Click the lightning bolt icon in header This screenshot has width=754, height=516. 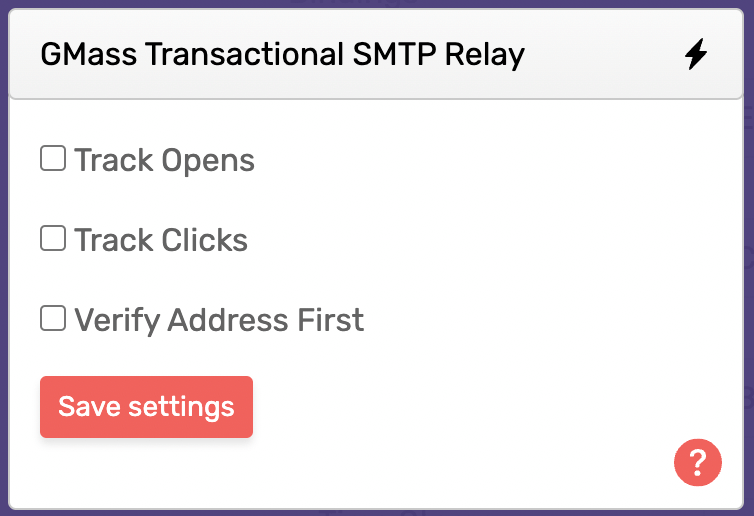695,54
